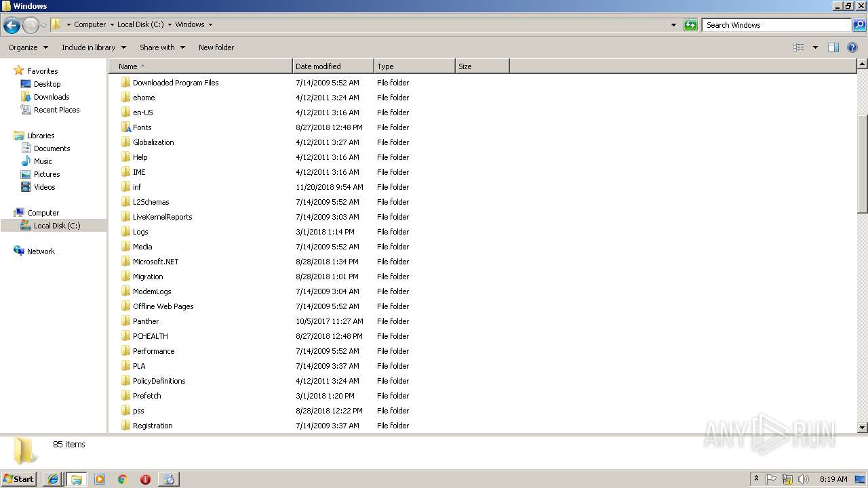This screenshot has width=868, height=488.
Task: Expand the Windows breadcrumb arrow
Action: [210, 24]
